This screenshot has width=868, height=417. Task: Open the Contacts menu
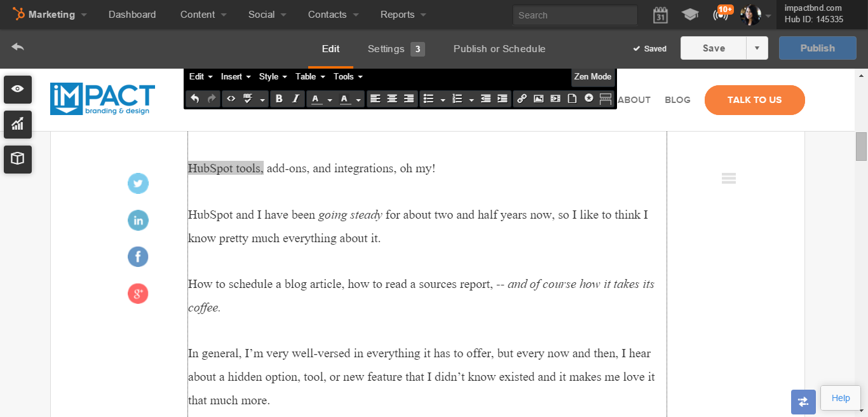[334, 15]
